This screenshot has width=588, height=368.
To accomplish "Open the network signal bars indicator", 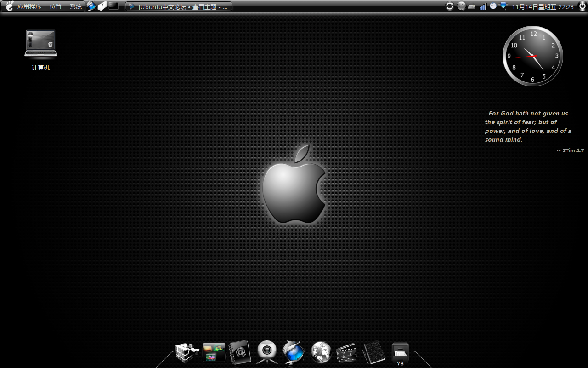I will [483, 6].
